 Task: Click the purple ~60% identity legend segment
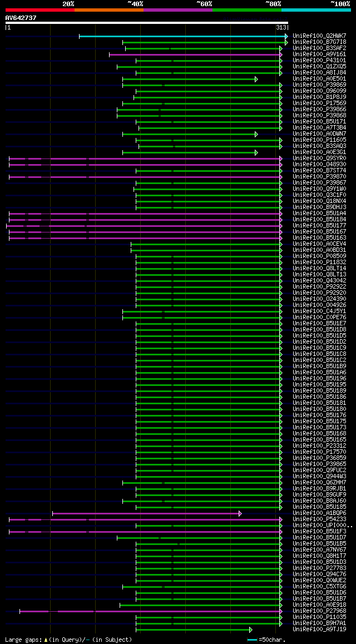point(178,10)
